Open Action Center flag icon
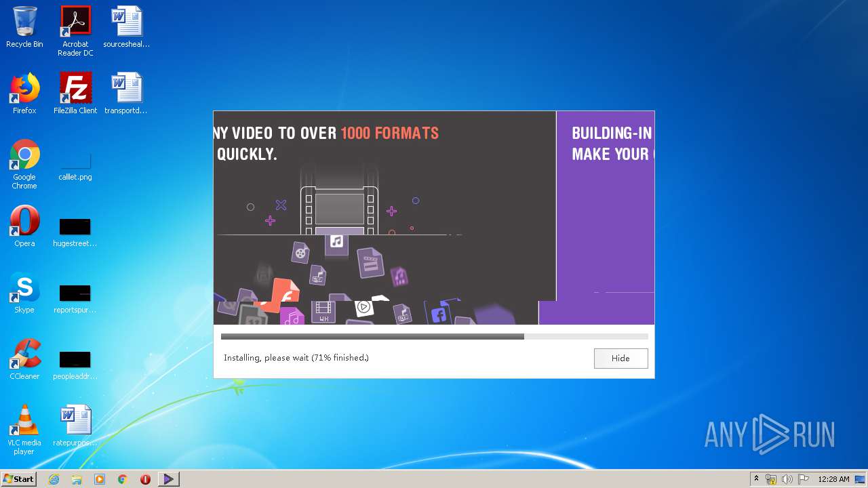Viewport: 868px width, 488px height. [803, 479]
